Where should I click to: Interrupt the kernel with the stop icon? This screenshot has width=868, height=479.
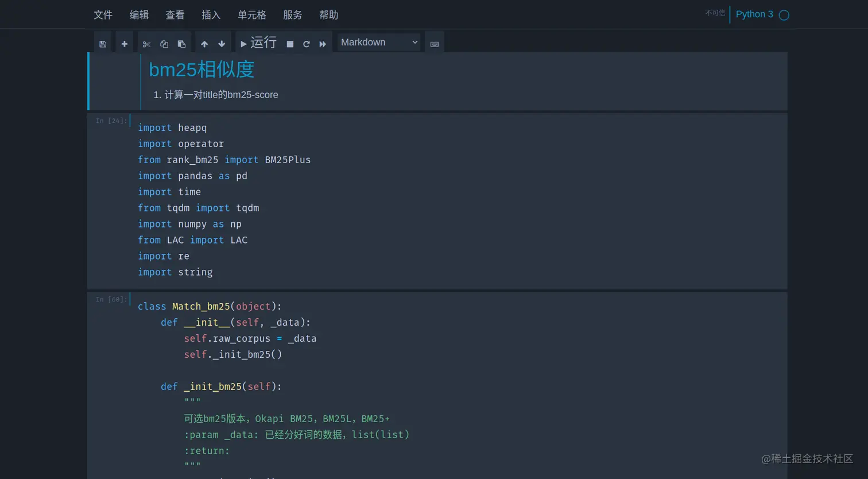290,44
